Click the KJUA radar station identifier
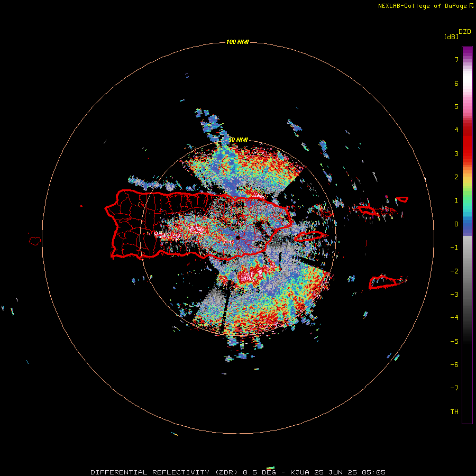 (300, 472)
